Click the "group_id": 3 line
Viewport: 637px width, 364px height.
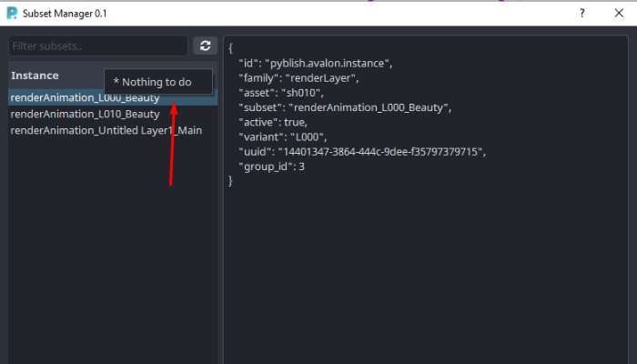click(271, 167)
